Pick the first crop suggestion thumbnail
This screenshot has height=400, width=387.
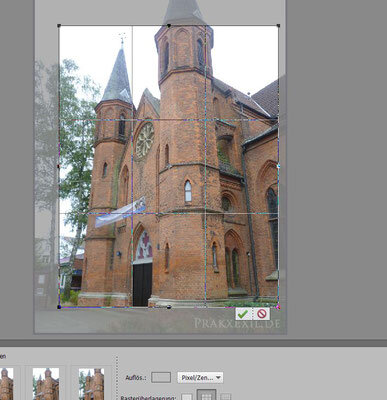[6, 384]
